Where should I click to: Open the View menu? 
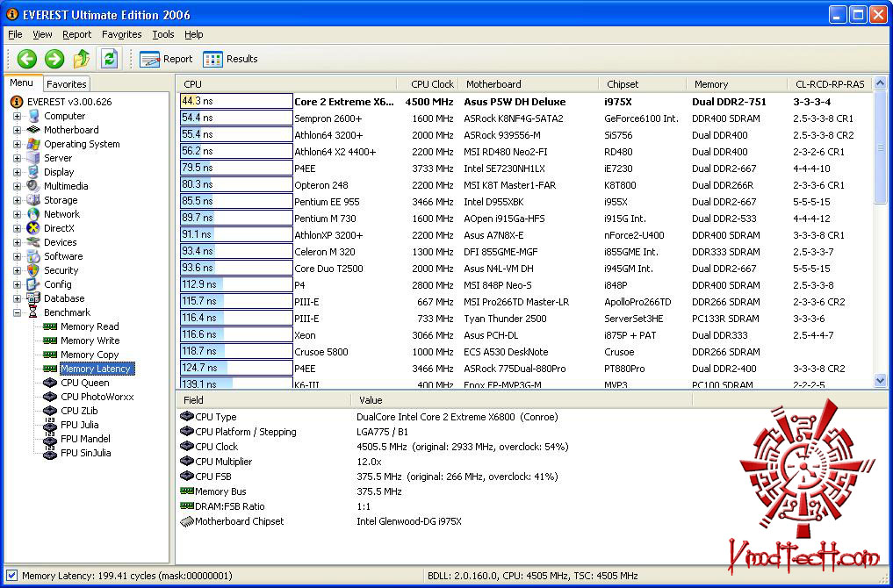(x=43, y=35)
